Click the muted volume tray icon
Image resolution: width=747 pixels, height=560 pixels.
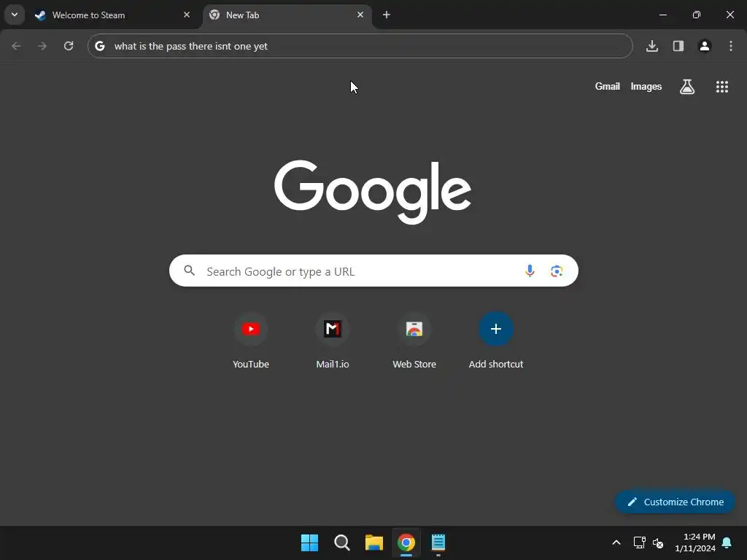[x=658, y=542]
